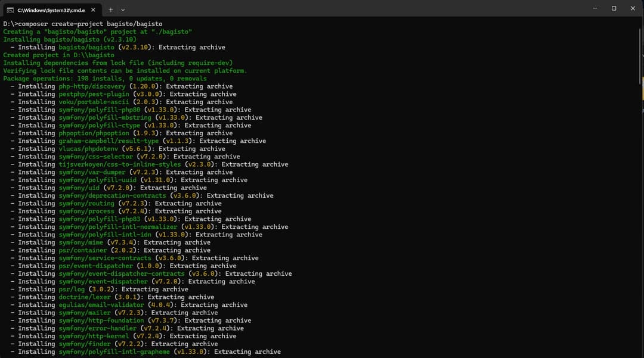Open a new terminal tab with plus

(x=110, y=10)
